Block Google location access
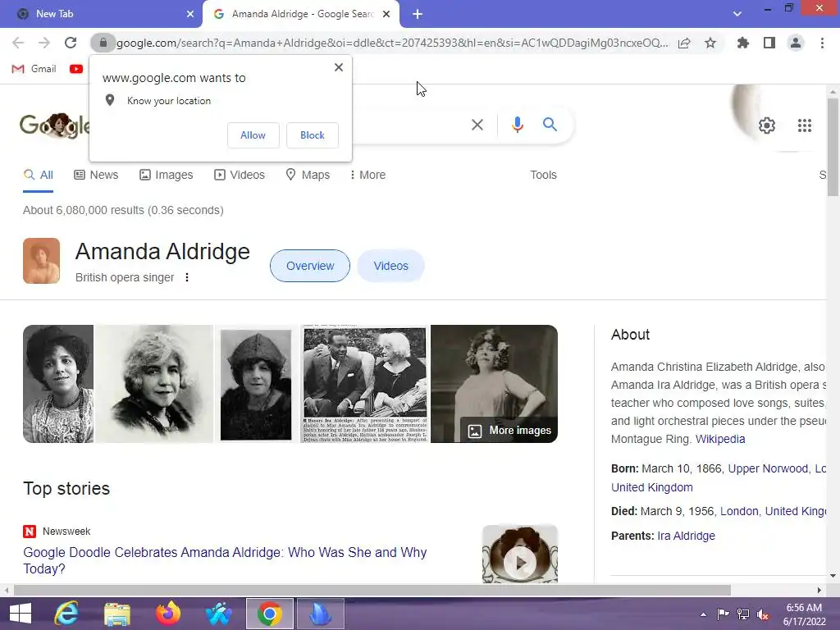The width and height of the screenshot is (840, 630). click(x=313, y=135)
